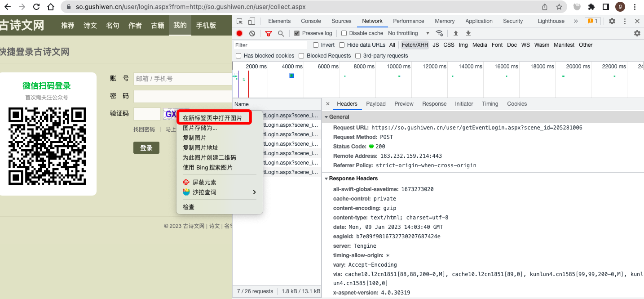644x299 pixels.
Task: Collapse the General section
Action: point(326,117)
